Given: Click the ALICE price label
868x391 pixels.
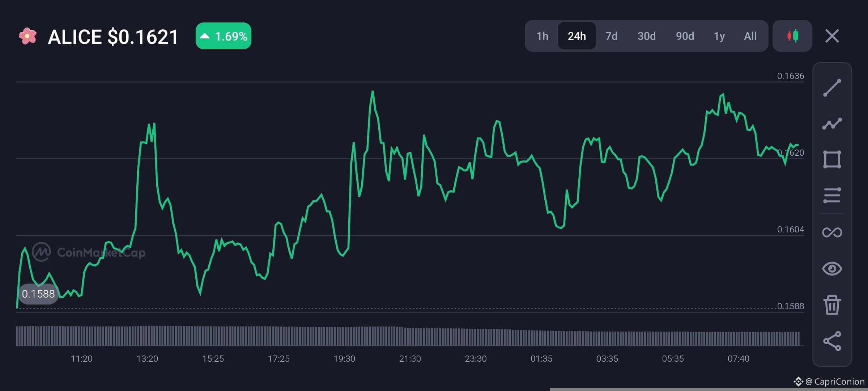Looking at the screenshot, I should coord(112,36).
